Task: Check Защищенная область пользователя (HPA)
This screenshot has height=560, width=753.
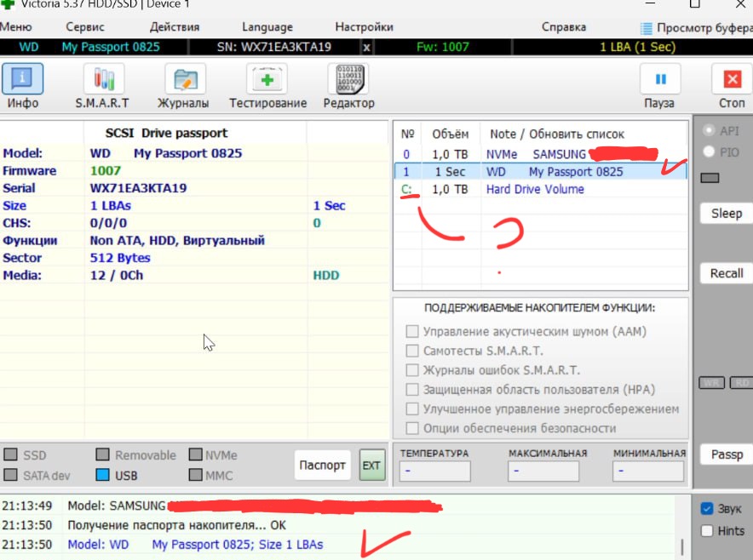Action: (412, 389)
